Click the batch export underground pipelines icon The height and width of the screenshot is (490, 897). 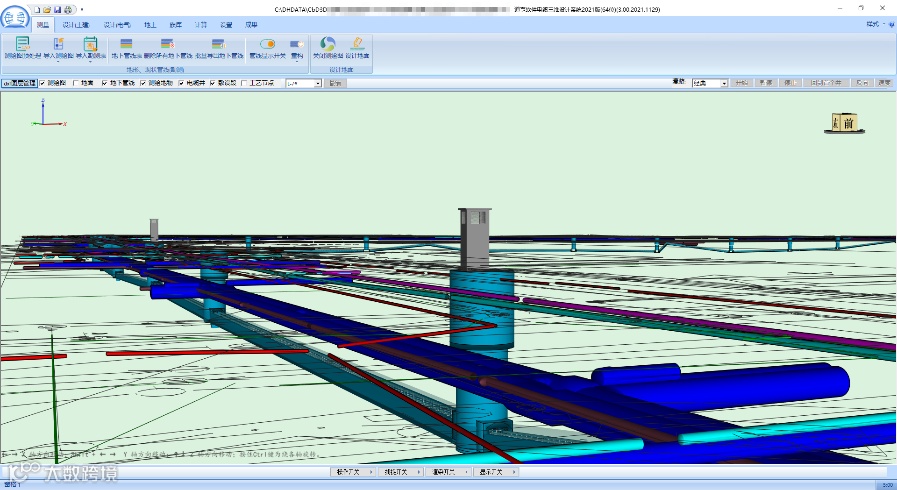219,44
